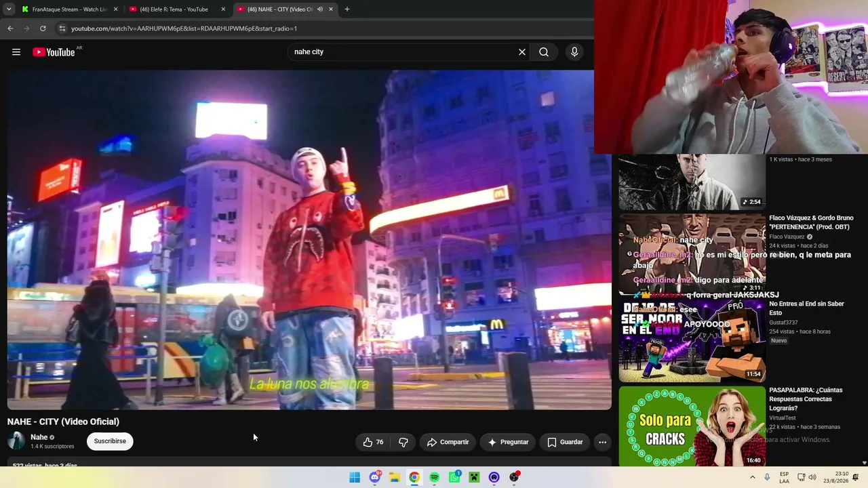Open File Explorer from the taskbar
This screenshot has height=488, width=868.
[x=395, y=477]
